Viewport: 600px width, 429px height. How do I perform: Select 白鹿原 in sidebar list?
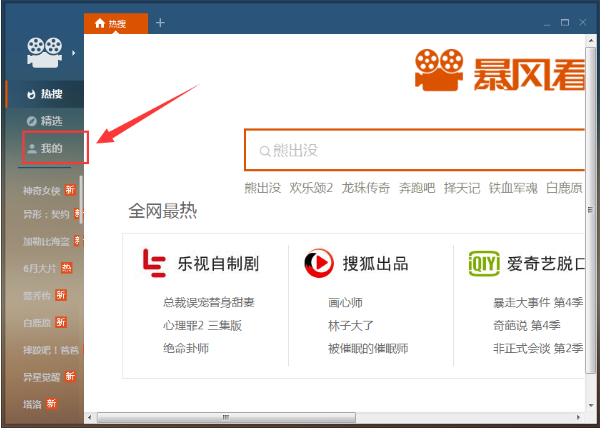pyautogui.click(x=37, y=323)
